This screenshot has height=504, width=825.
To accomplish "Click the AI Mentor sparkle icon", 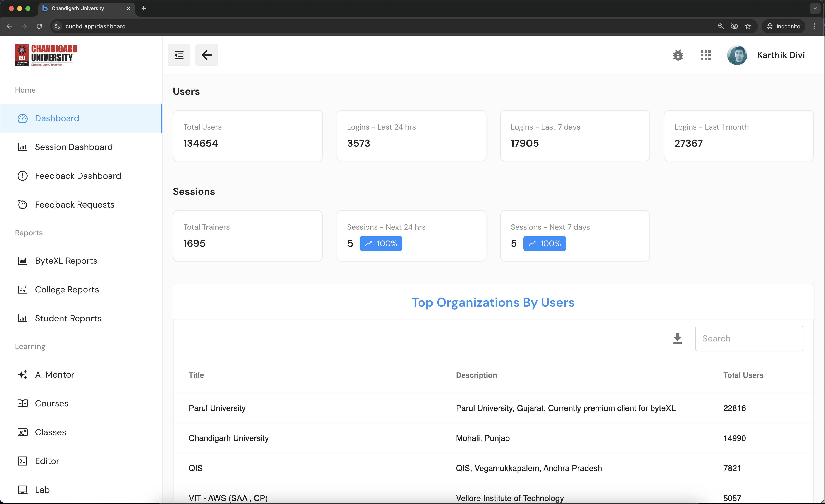I will click(22, 374).
